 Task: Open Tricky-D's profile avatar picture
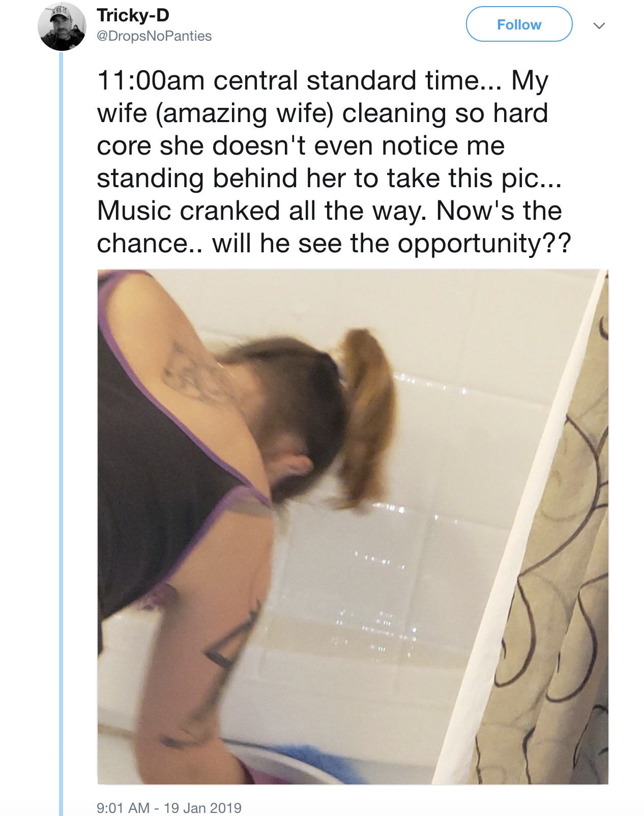coord(62,26)
